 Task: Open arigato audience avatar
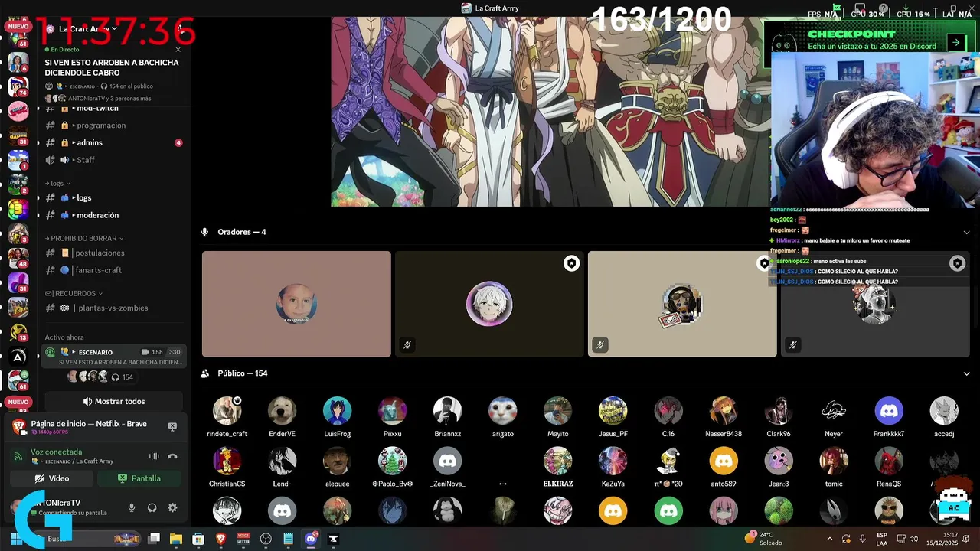pyautogui.click(x=502, y=411)
